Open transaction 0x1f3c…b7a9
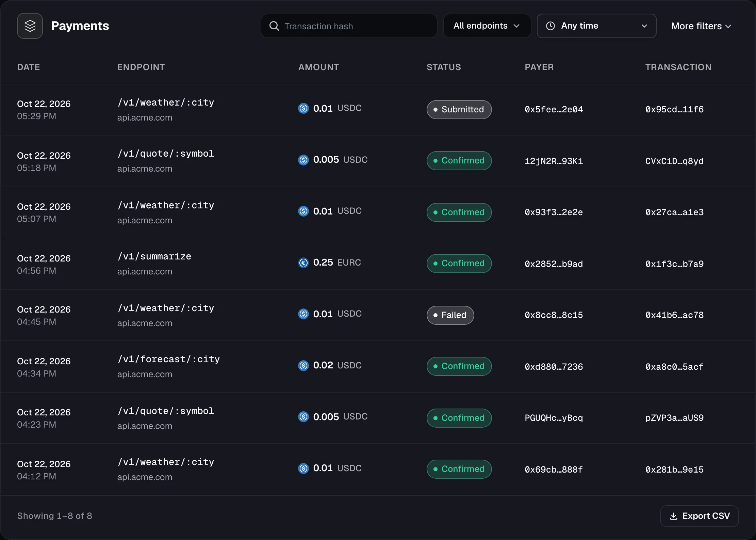 pos(674,264)
